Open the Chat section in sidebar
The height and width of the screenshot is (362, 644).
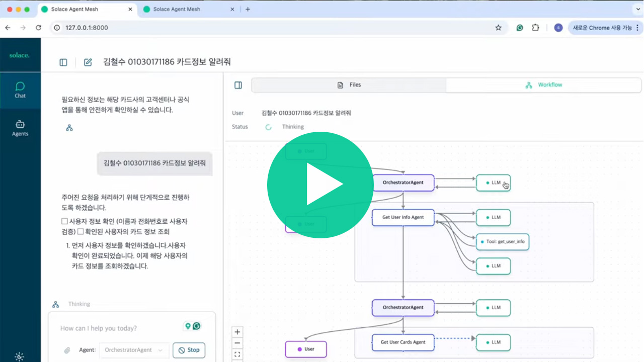[20, 90]
